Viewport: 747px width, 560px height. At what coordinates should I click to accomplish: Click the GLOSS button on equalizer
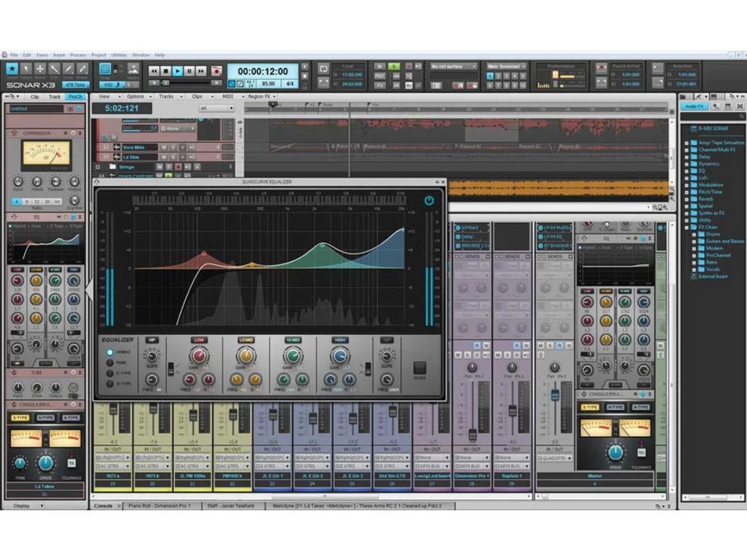click(420, 367)
